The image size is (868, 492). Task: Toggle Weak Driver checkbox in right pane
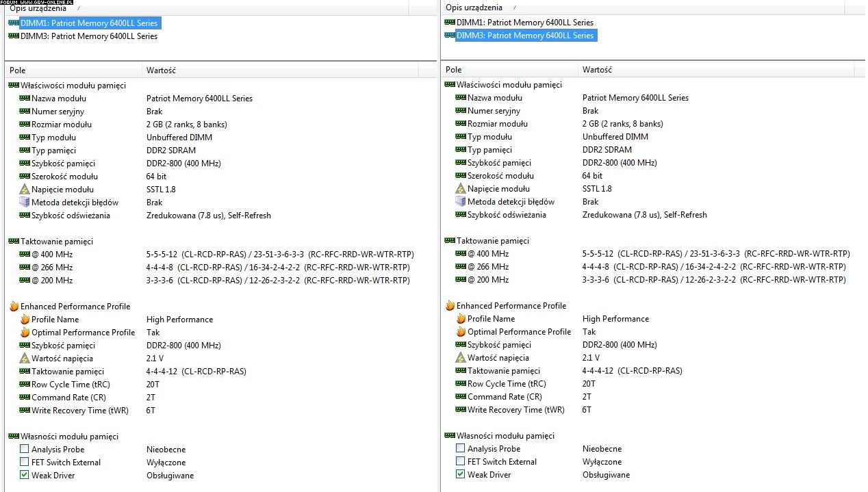(461, 474)
